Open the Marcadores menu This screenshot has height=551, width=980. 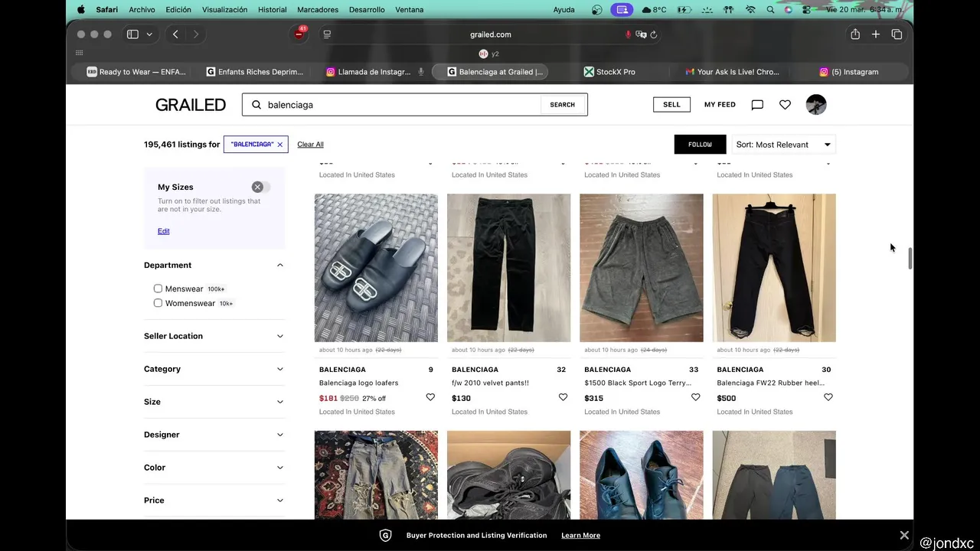click(318, 9)
